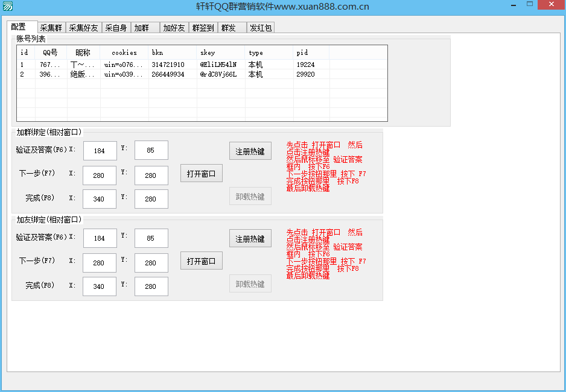
Task: Click the 昵称 column header
Action: click(x=83, y=52)
